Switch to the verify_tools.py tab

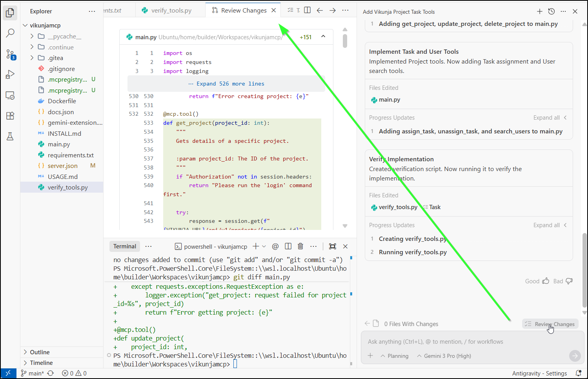pyautogui.click(x=171, y=11)
